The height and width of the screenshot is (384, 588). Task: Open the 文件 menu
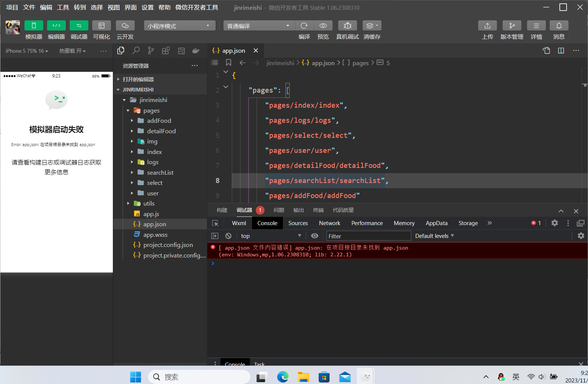click(x=29, y=8)
